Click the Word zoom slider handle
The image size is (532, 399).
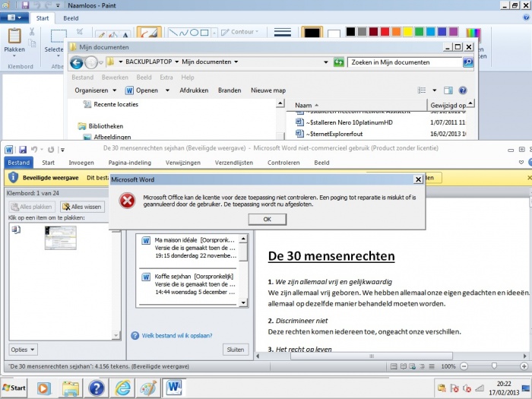pos(494,366)
